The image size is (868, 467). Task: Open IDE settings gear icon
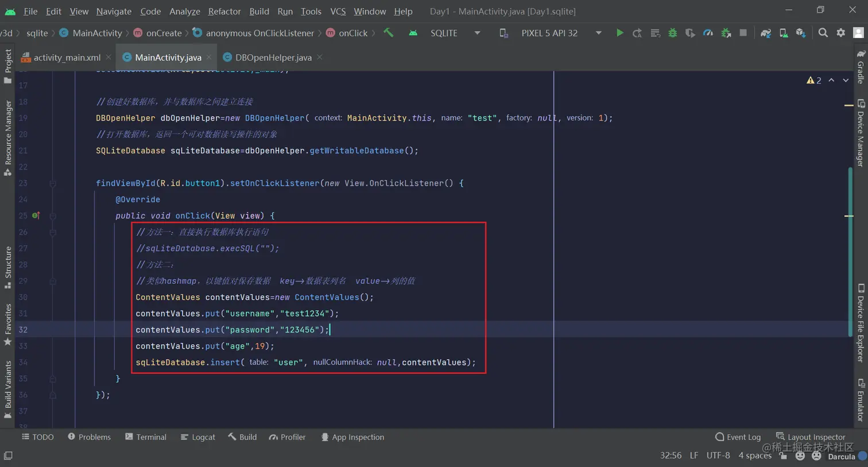pos(841,33)
